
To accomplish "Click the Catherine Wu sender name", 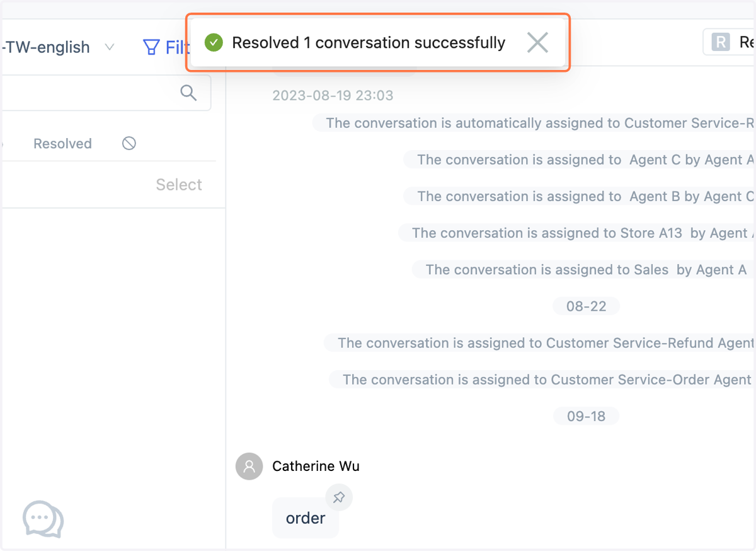I will 316,467.
